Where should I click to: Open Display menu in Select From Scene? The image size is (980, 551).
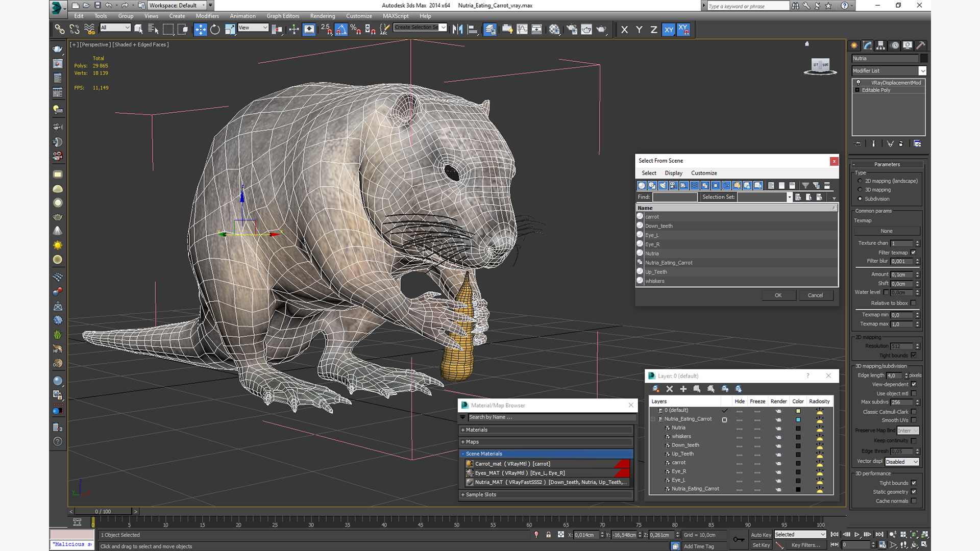pos(673,173)
